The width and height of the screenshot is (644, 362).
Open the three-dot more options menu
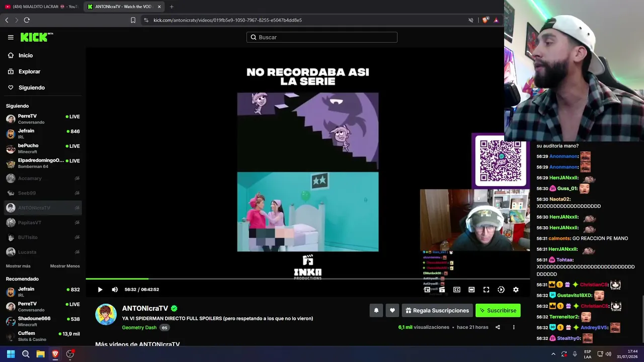[514, 327]
